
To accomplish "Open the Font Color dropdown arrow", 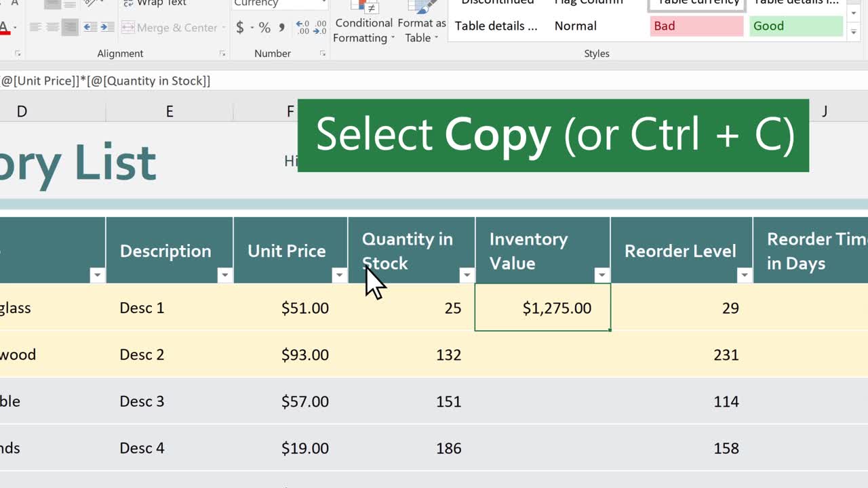I will 15,28.
